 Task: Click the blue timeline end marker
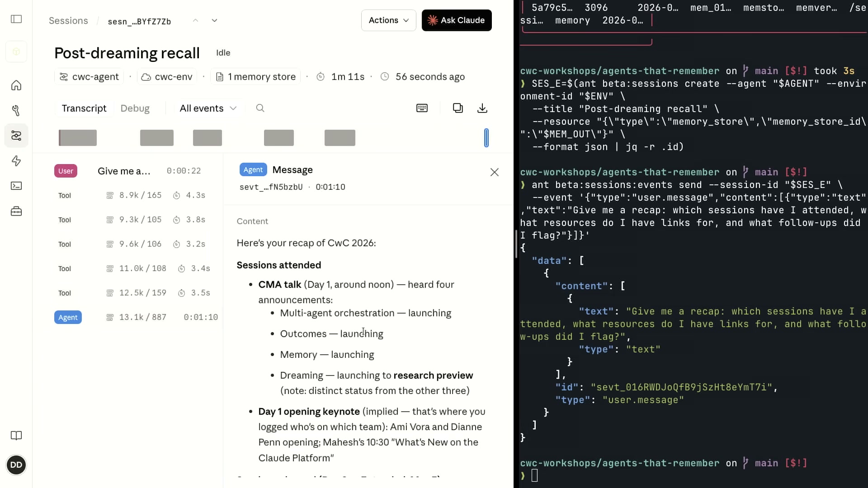tap(486, 138)
